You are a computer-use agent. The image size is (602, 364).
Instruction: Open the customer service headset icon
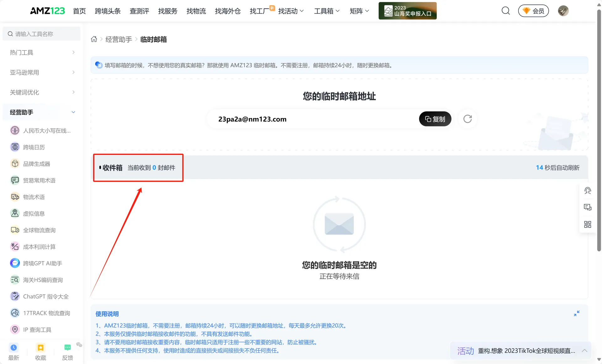tap(588, 191)
